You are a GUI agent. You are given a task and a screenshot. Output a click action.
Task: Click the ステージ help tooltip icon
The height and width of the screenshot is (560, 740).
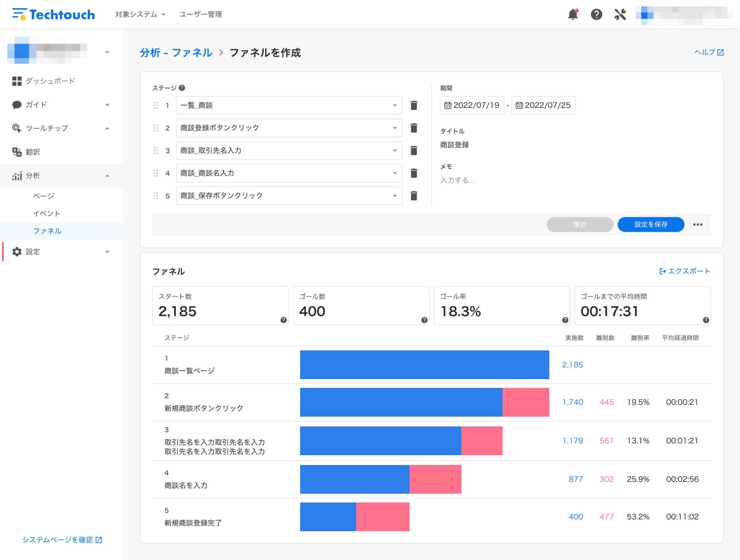(182, 88)
